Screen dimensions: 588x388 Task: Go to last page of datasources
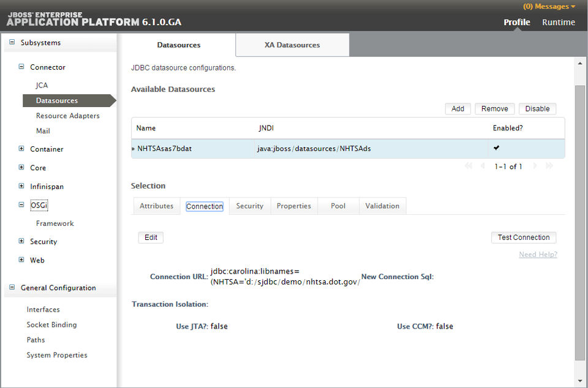point(549,166)
